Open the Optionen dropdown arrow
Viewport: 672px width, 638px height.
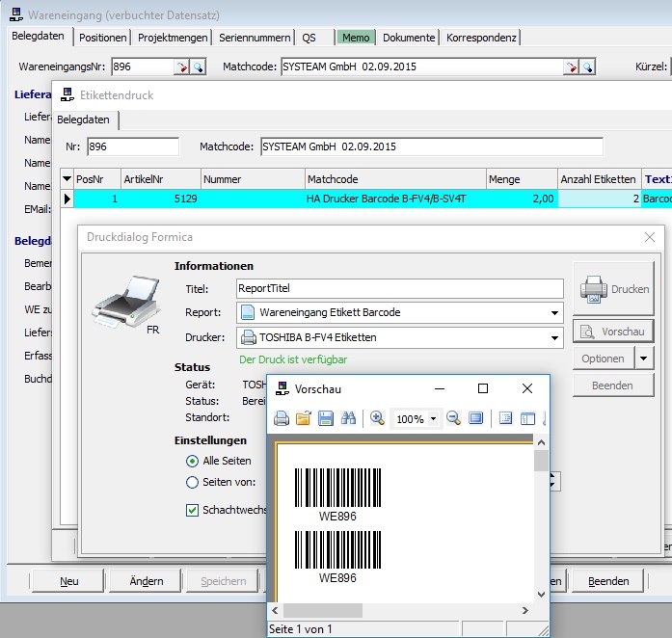point(644,359)
